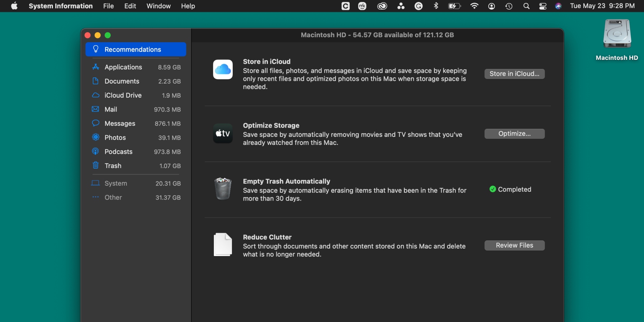Click the Macintosh HD storage title text
The width and height of the screenshot is (644, 322).
point(377,35)
